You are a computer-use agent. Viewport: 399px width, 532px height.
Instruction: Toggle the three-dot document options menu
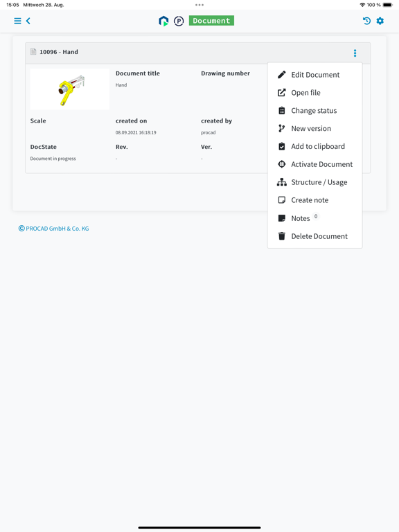355,53
